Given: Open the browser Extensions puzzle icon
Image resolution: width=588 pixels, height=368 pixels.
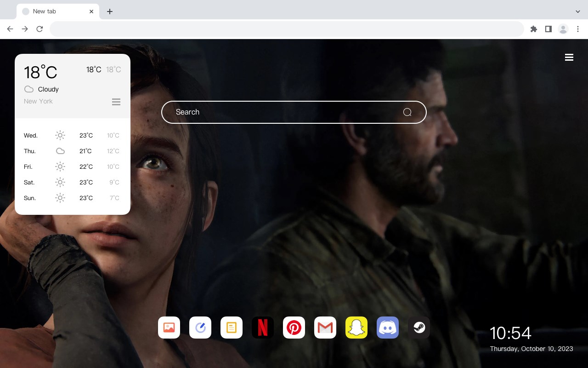Looking at the screenshot, I should click(x=533, y=29).
